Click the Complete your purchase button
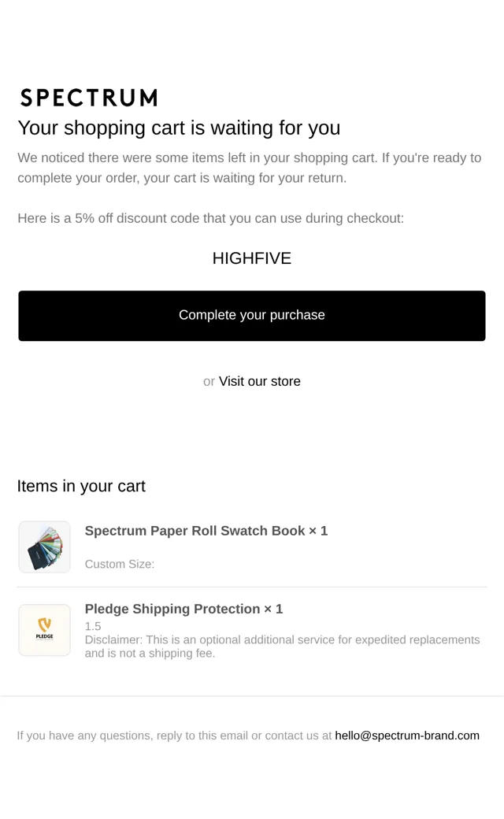The height and width of the screenshot is (819, 504). click(x=252, y=316)
